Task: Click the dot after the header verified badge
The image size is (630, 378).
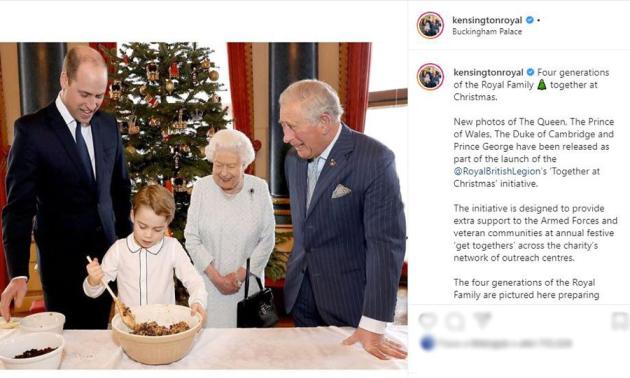Action: click(538, 20)
